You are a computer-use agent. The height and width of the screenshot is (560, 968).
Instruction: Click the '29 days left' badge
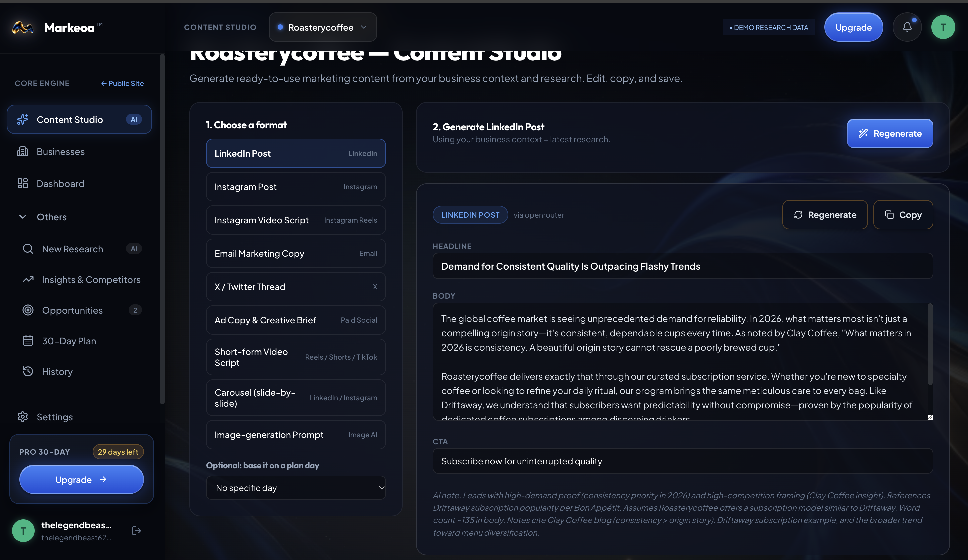(x=118, y=452)
